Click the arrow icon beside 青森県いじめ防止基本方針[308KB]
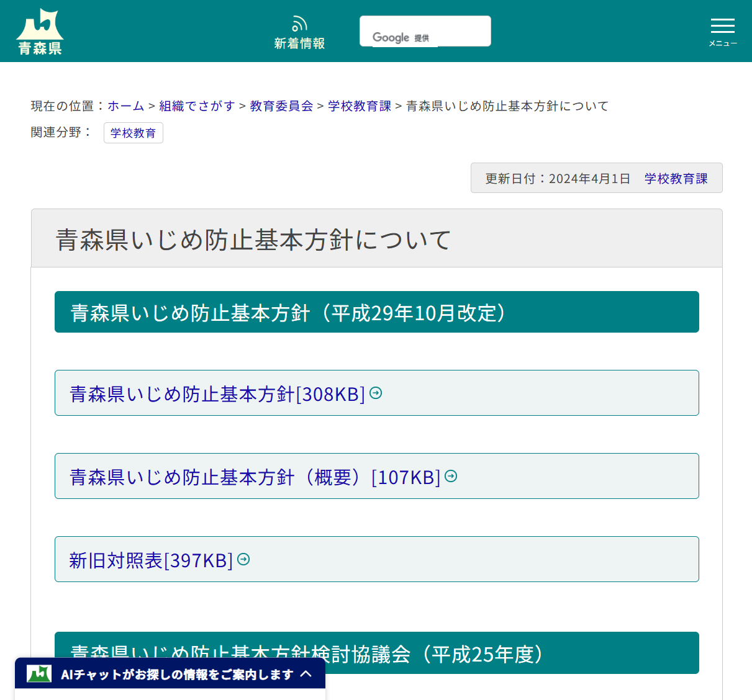This screenshot has height=700, width=752. pos(376,393)
